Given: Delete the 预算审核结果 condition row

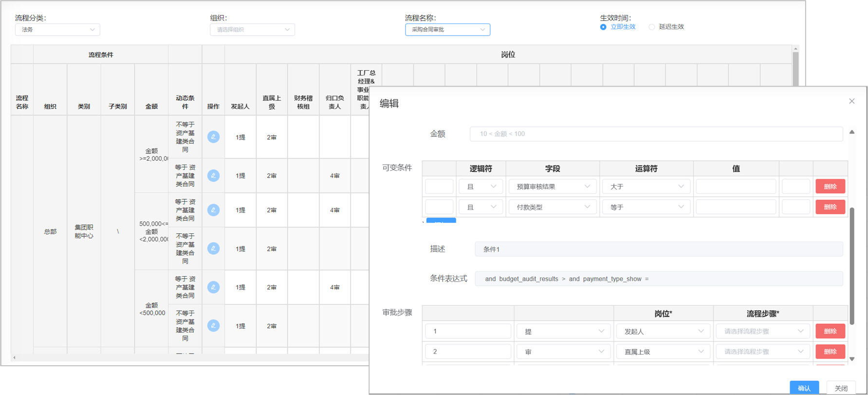Looking at the screenshot, I should 830,187.
